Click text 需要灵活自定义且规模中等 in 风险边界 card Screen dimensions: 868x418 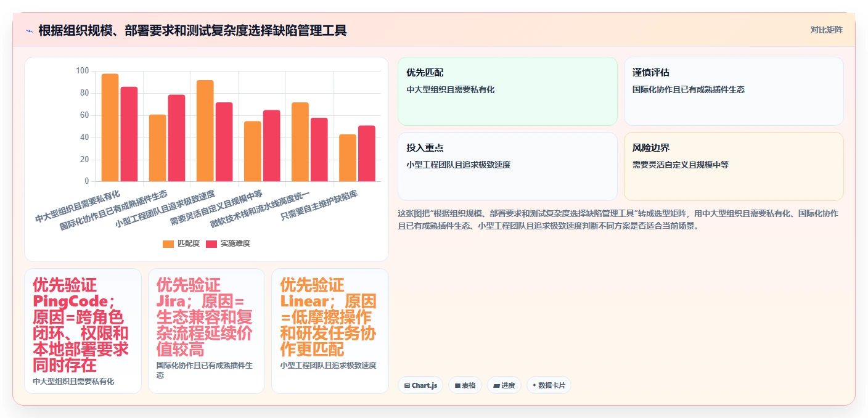pyautogui.click(x=681, y=165)
